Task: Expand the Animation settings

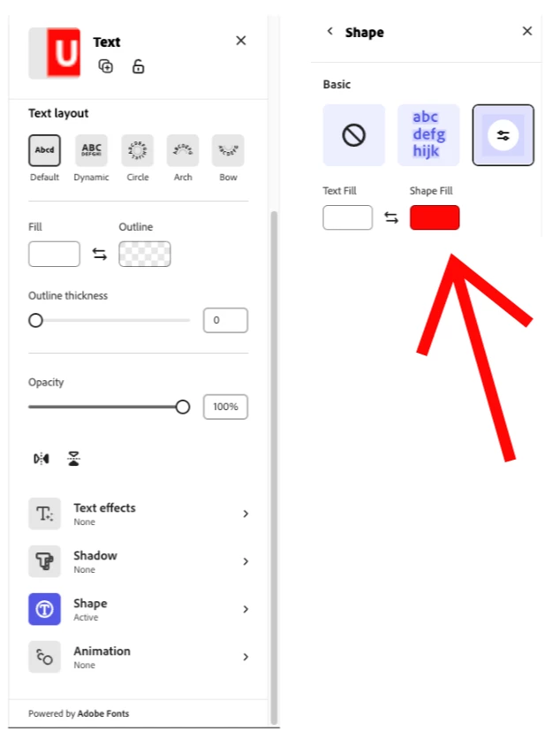Action: click(x=139, y=657)
